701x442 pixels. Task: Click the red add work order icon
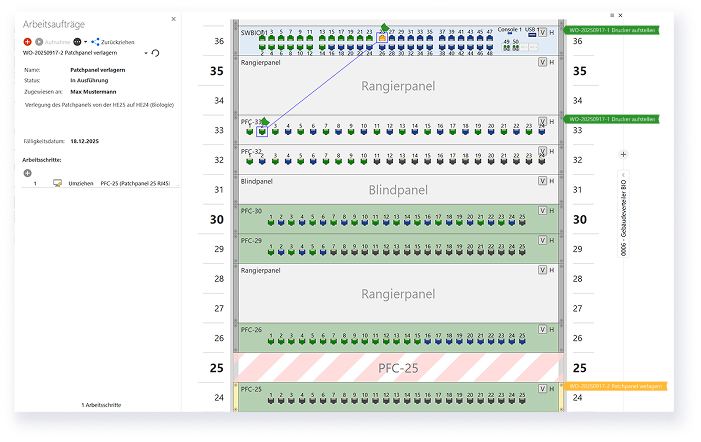click(x=27, y=42)
